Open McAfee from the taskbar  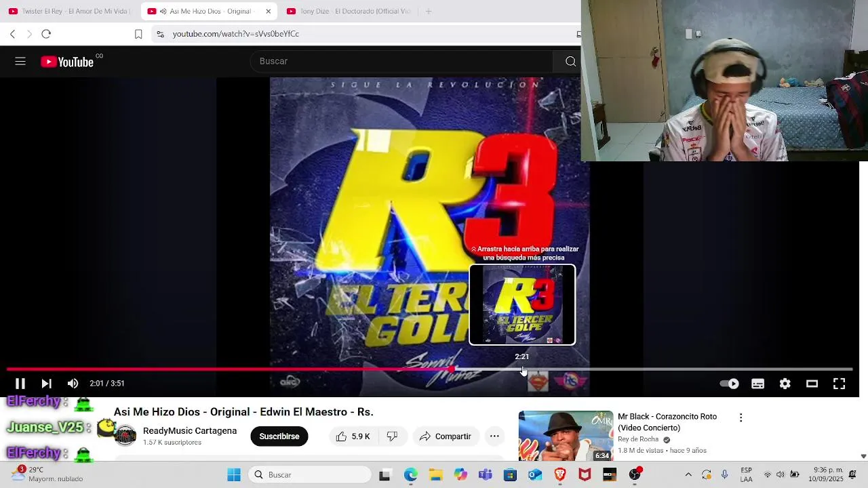(x=585, y=475)
